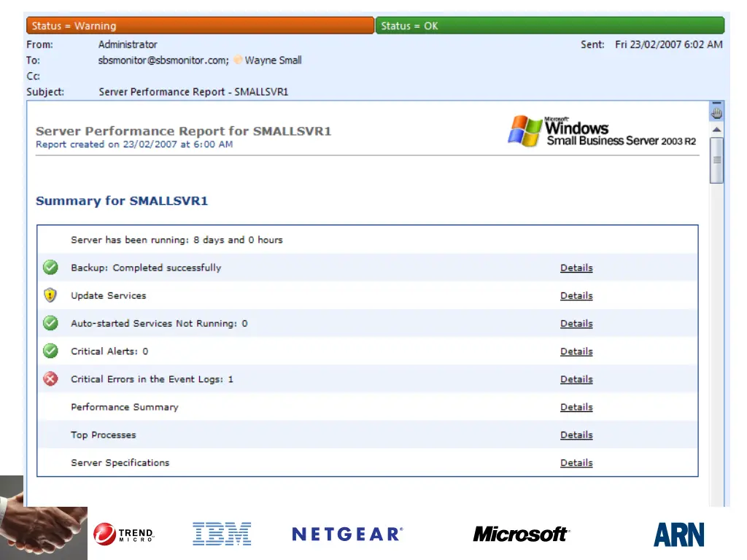The image size is (747, 560).
Task: Click the Top Processes row label
Action: click(x=104, y=435)
